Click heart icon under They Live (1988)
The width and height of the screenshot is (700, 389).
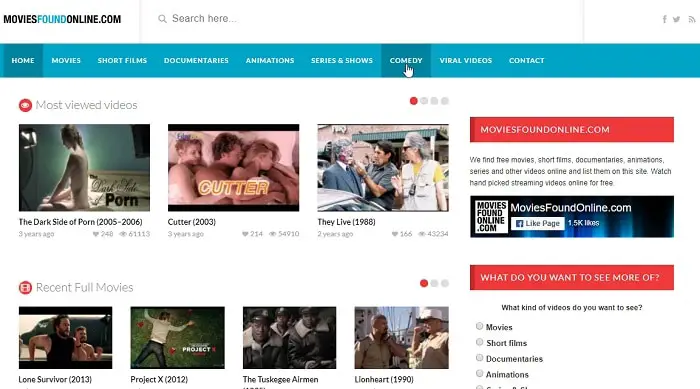coord(395,234)
